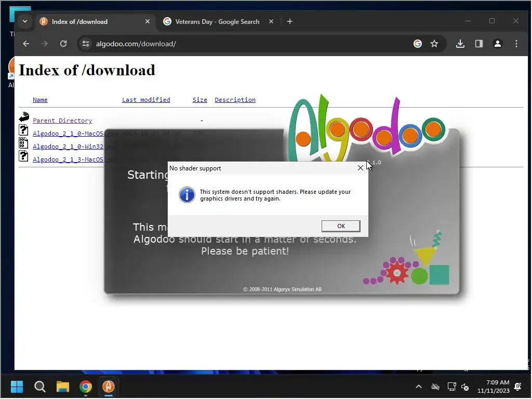The width and height of the screenshot is (532, 399).
Task: Open Chrome downloads icon
Action: click(460, 44)
